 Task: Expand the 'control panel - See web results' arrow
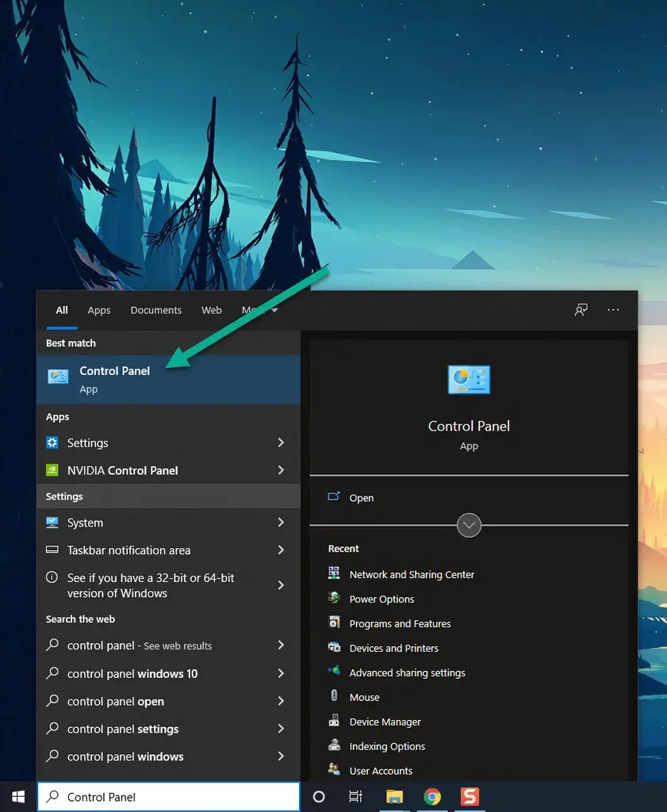point(281,645)
